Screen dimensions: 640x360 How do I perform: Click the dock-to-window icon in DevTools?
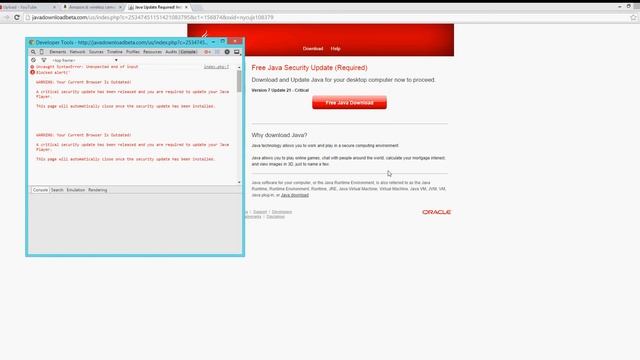point(237,52)
